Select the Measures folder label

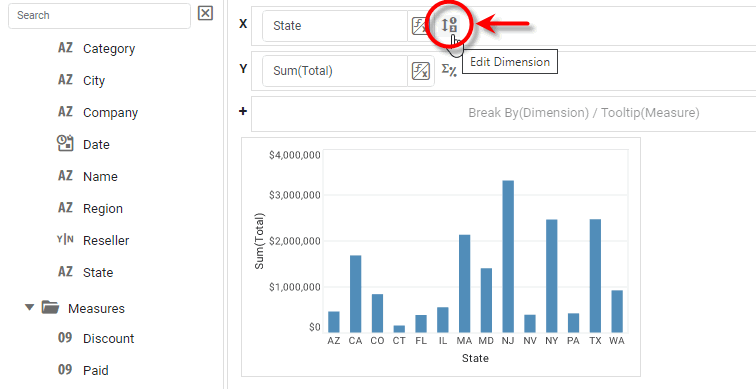(96, 309)
